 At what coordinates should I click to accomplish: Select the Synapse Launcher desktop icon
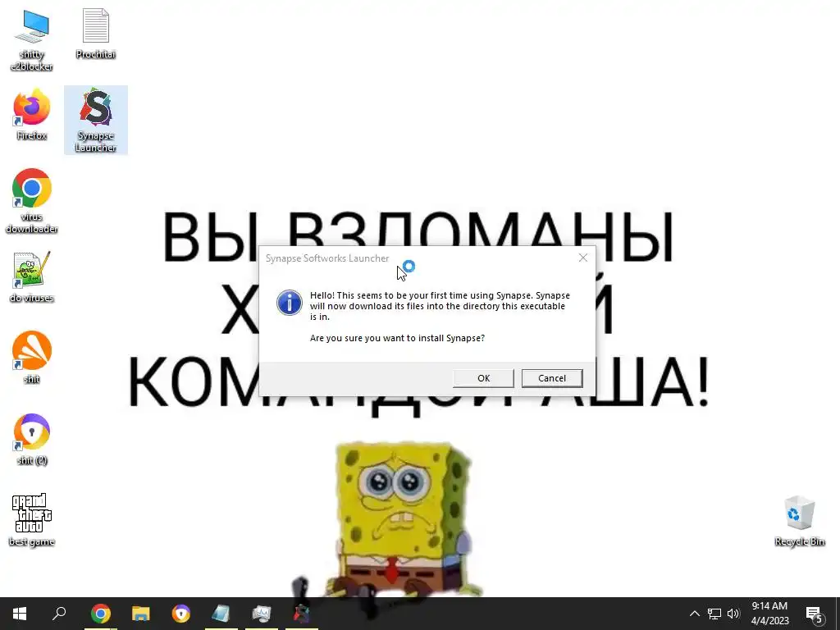pos(96,120)
